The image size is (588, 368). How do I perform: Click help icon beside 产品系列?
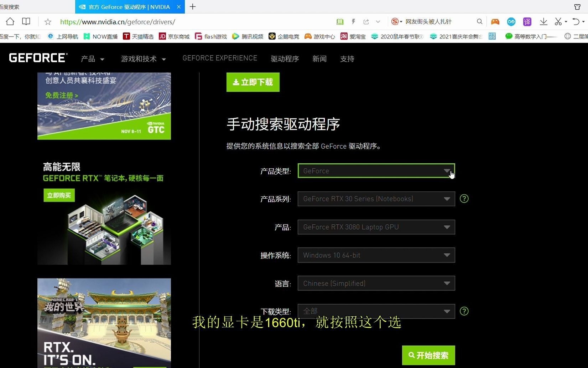pyautogui.click(x=464, y=199)
